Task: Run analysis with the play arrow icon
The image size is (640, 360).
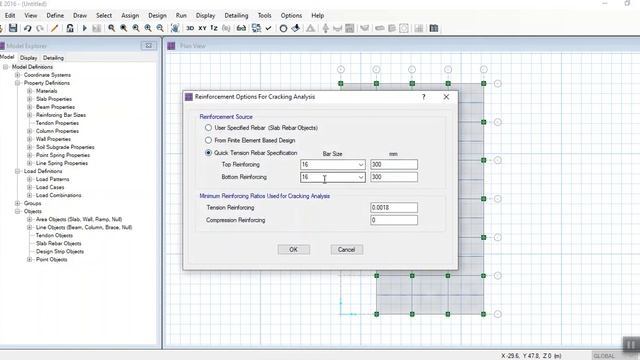Action: [x=84, y=28]
